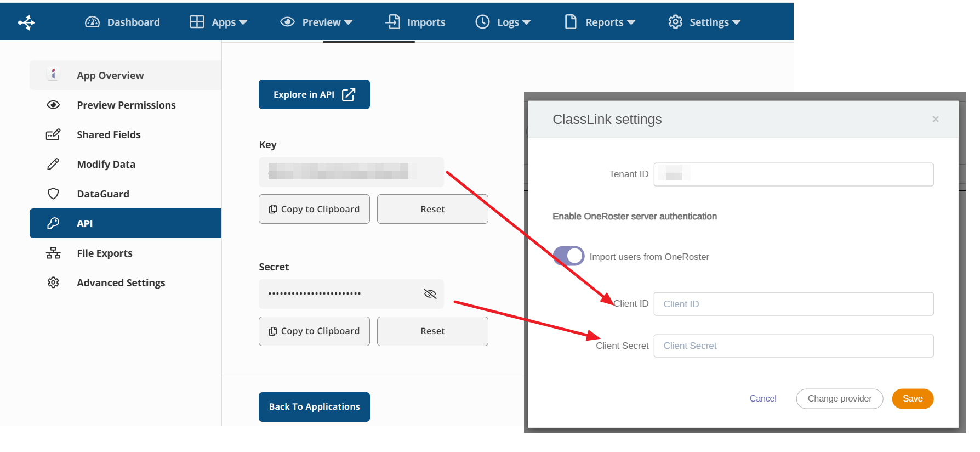Click Cancel in ClassLink settings dialog
Screen dimensions: 980x452
[x=762, y=398]
